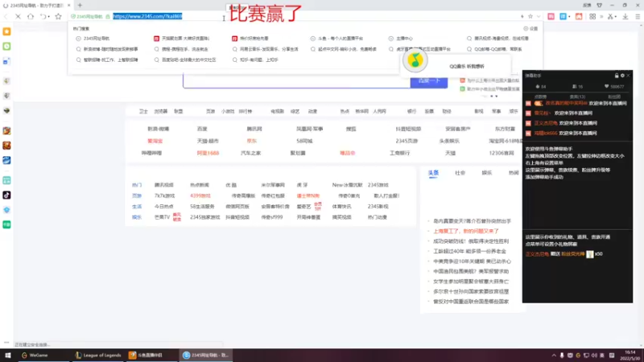
Task: Expand the scissors screenshot dropdown arrow
Action: [x=615, y=17]
